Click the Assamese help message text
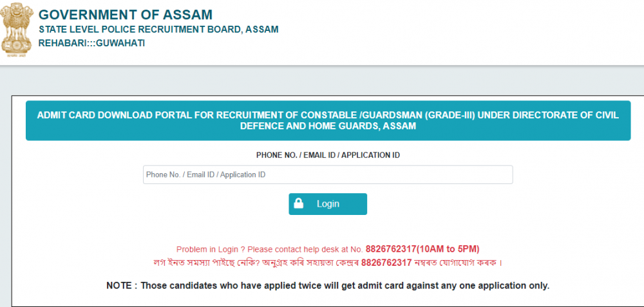The width and height of the screenshot is (644, 307). (258, 262)
